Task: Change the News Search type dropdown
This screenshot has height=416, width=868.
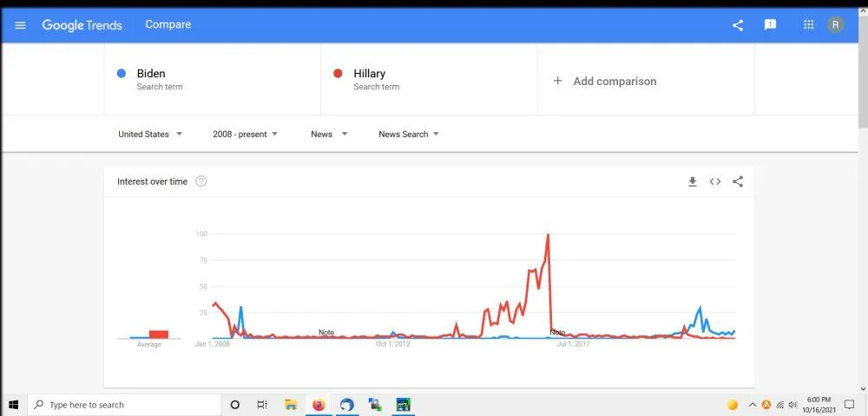Action: pos(409,134)
